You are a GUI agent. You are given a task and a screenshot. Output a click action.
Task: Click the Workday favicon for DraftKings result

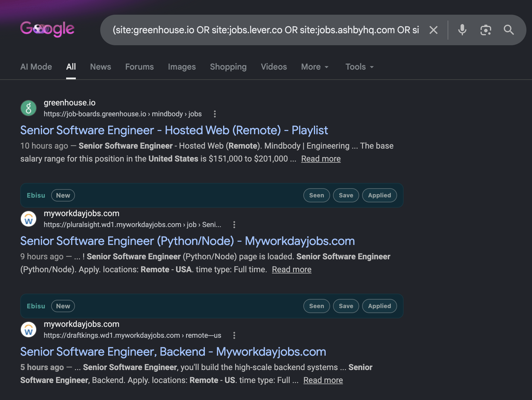pyautogui.click(x=29, y=330)
